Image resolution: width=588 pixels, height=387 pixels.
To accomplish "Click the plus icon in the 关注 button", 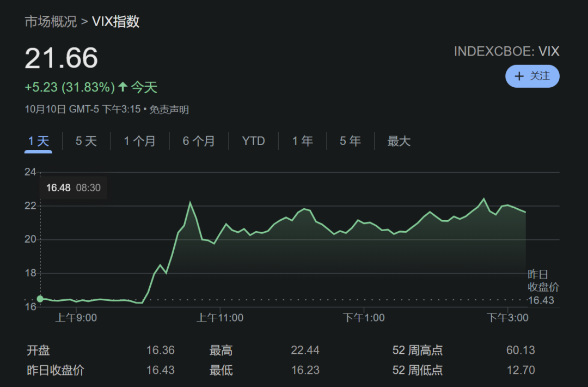I will click(x=519, y=76).
